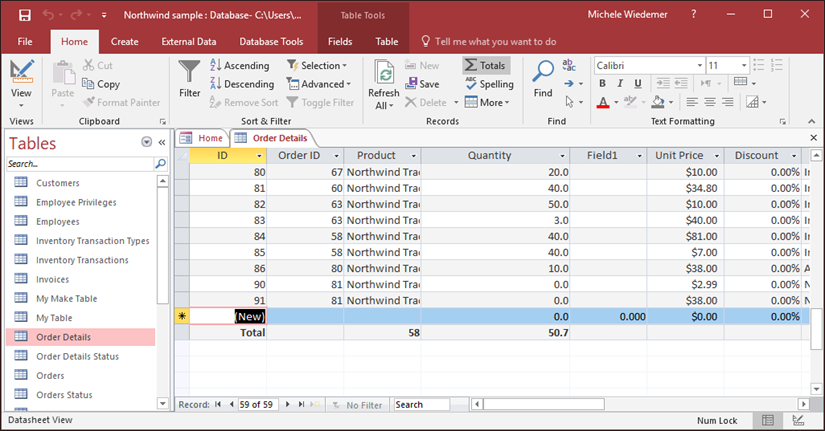Image resolution: width=825 pixels, height=431 pixels.
Task: Click the Replace icon in the Find group
Action: [x=569, y=65]
